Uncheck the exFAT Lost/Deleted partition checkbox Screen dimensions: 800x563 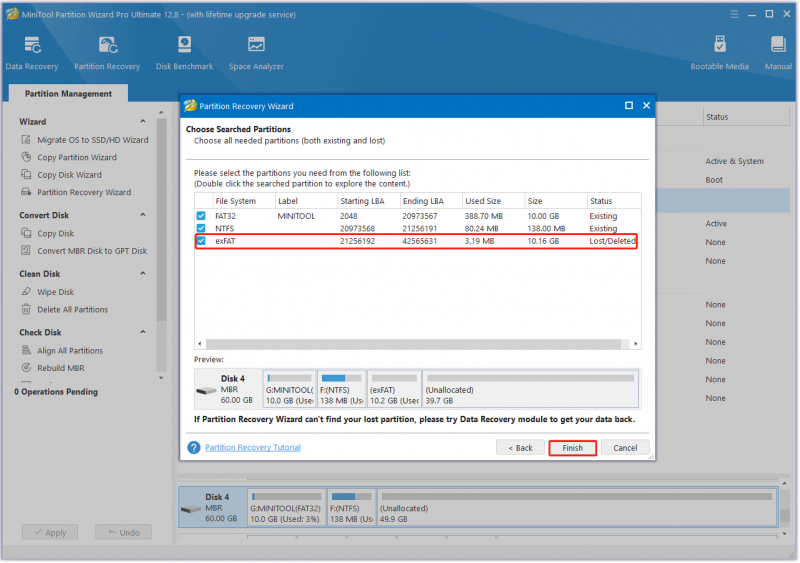[x=201, y=241]
